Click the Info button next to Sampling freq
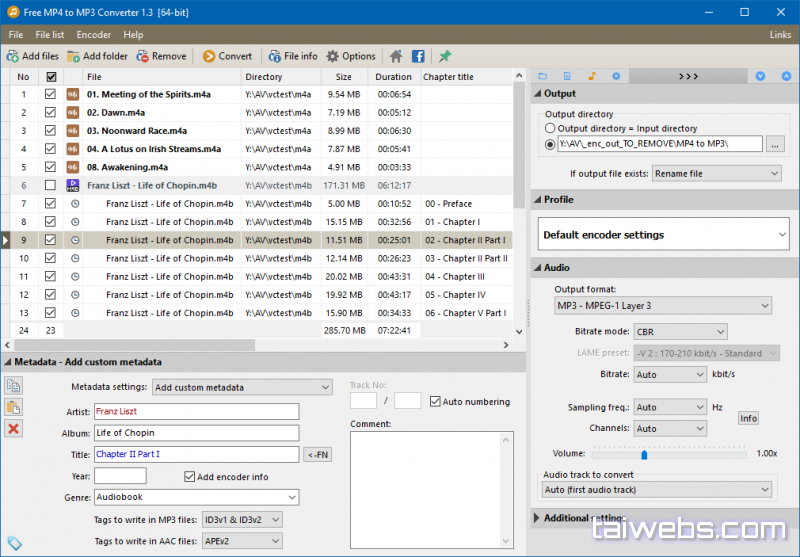This screenshot has height=557, width=800. point(748,418)
